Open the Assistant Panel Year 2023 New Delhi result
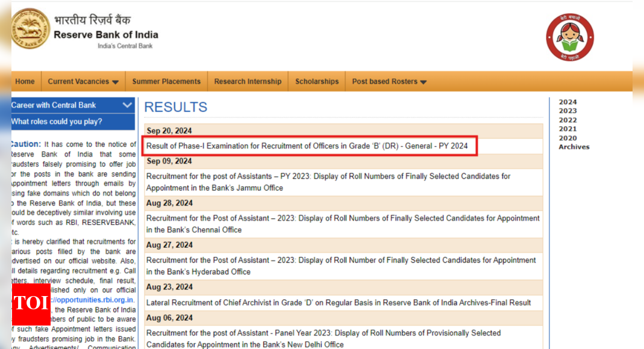 click(x=324, y=339)
